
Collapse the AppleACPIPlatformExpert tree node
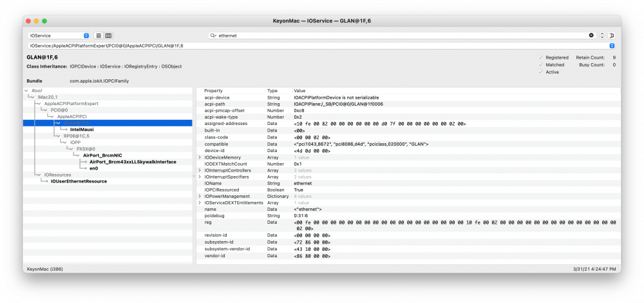click(x=39, y=104)
